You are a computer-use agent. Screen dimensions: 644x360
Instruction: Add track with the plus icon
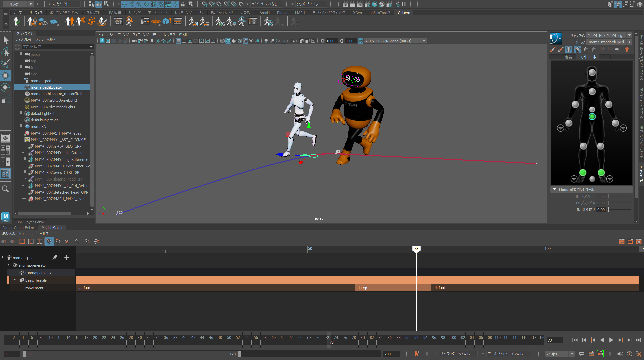pyautogui.click(x=67, y=258)
